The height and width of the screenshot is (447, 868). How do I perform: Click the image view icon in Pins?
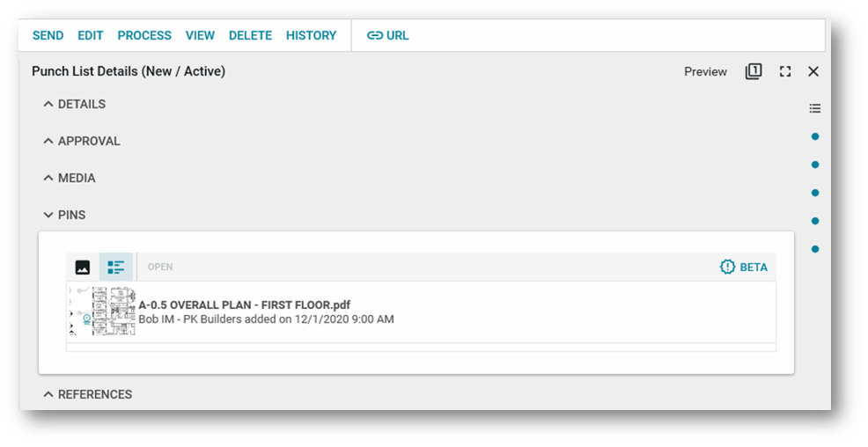tap(83, 267)
